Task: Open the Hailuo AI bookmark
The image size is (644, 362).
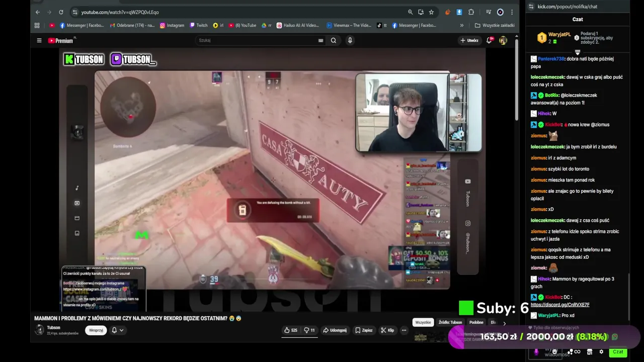Action: pos(298,25)
